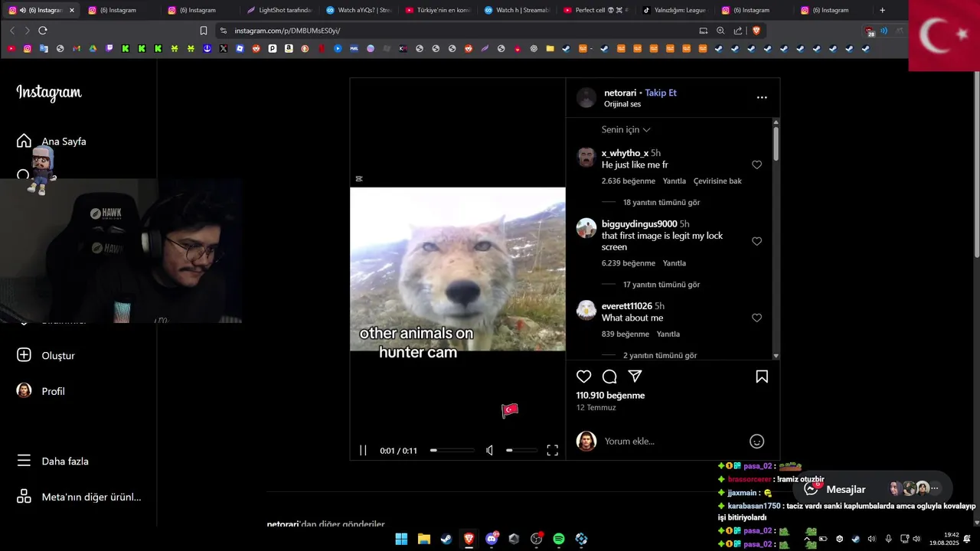Pause the video playback

click(363, 451)
